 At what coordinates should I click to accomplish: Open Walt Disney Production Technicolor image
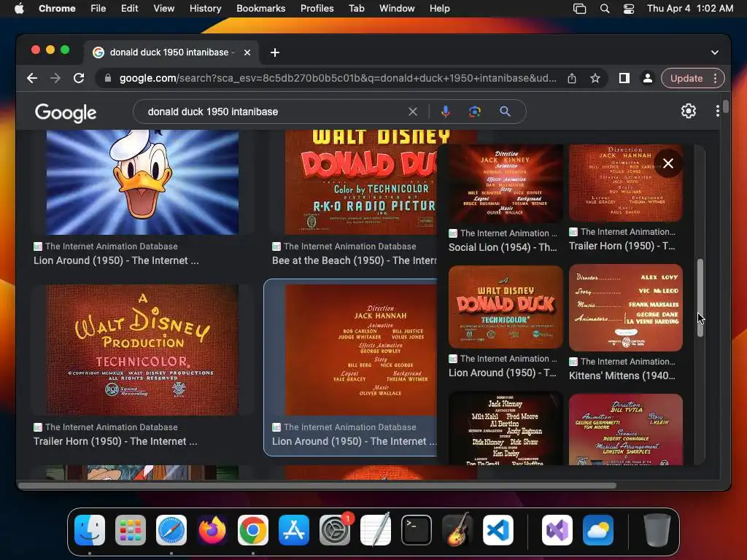(x=142, y=350)
